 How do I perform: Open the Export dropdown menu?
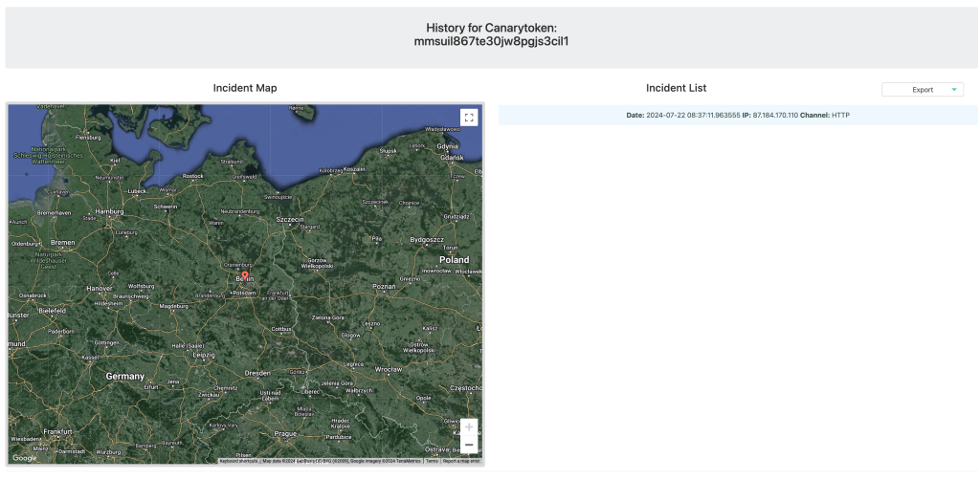click(x=923, y=90)
